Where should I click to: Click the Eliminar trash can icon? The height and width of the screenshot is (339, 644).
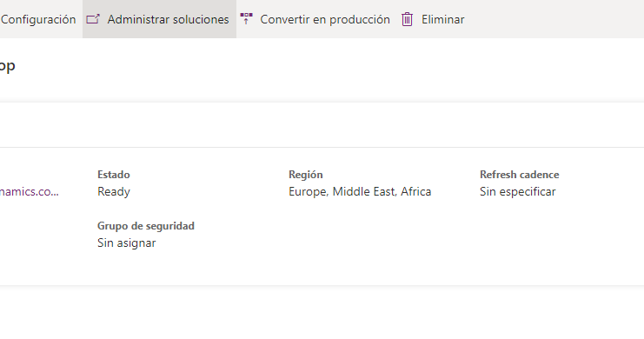pyautogui.click(x=407, y=19)
